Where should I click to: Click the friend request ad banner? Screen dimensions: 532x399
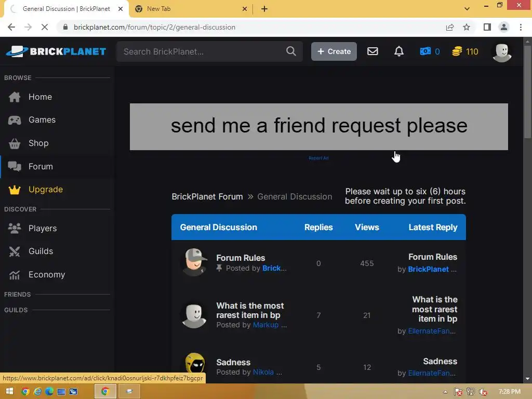(x=318, y=127)
